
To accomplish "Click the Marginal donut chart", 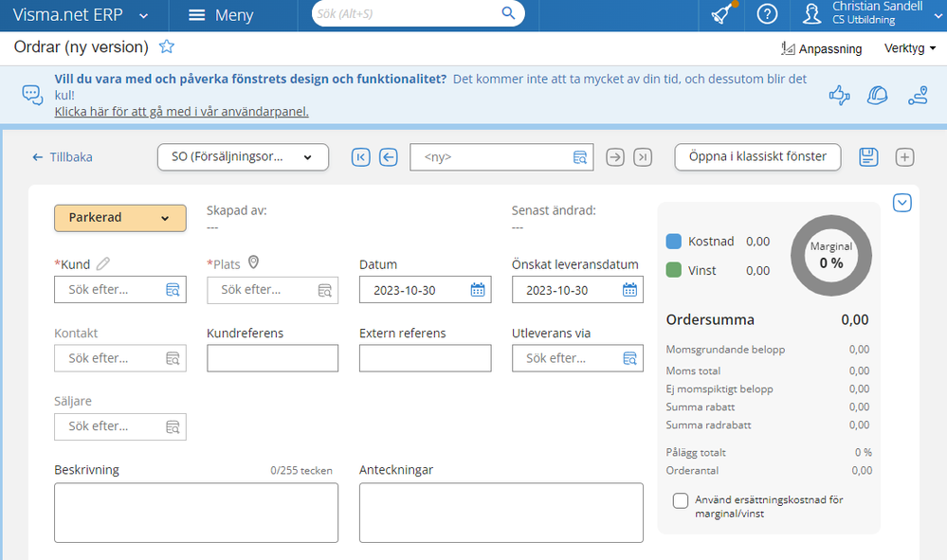I will click(x=831, y=255).
